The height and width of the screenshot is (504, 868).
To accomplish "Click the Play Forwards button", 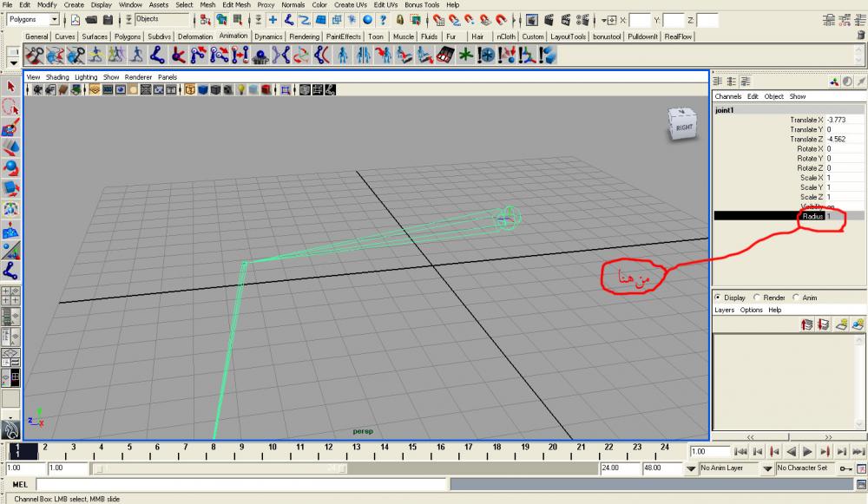I will (807, 452).
